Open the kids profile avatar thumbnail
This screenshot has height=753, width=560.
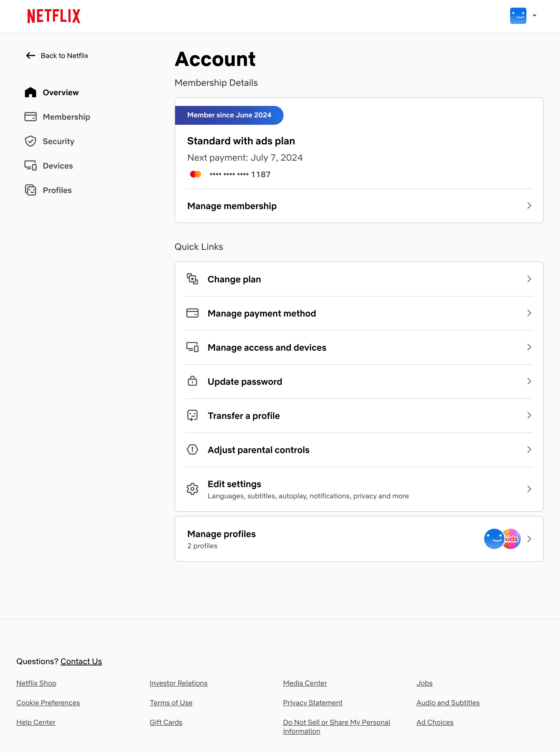tap(511, 539)
